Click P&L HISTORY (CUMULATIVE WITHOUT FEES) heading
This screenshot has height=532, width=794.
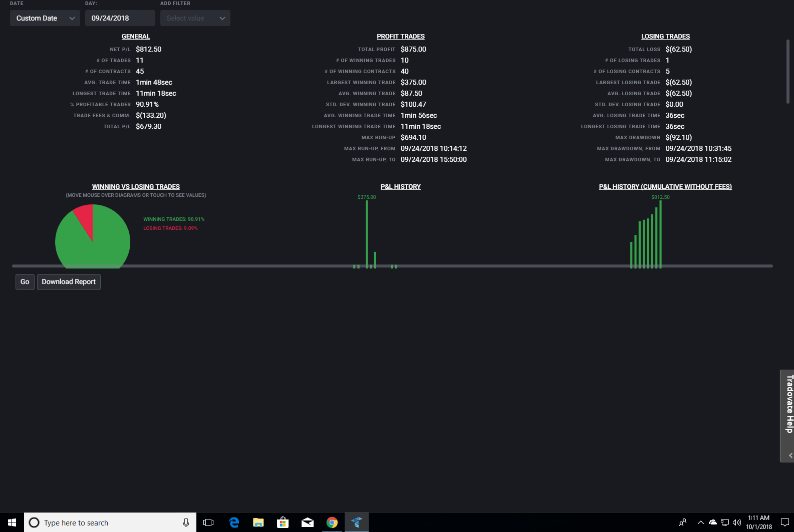coord(665,187)
